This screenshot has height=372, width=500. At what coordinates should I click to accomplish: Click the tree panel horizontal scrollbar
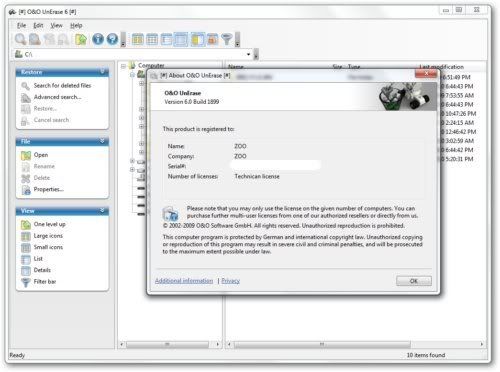pos(167,344)
